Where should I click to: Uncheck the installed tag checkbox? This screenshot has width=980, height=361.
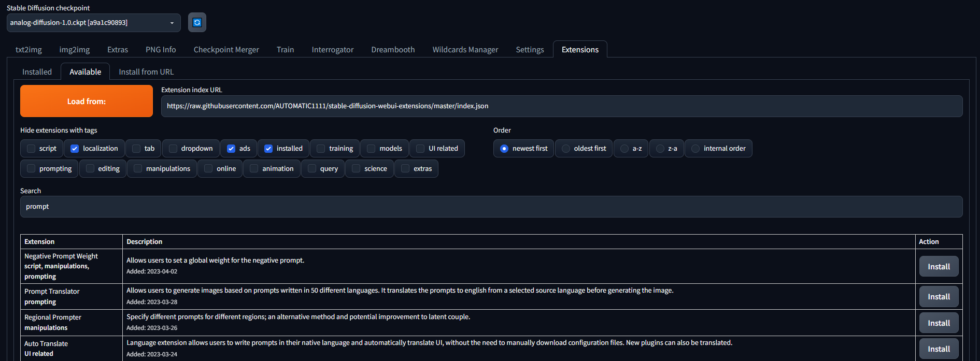(x=268, y=149)
